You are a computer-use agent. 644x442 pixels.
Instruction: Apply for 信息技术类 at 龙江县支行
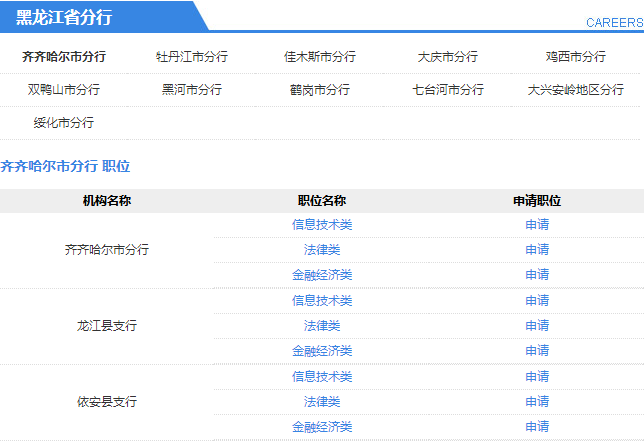pos(537,301)
